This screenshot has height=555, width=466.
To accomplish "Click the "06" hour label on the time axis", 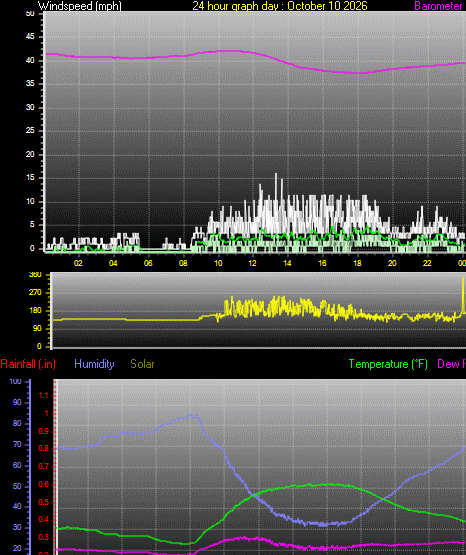I will tap(148, 263).
